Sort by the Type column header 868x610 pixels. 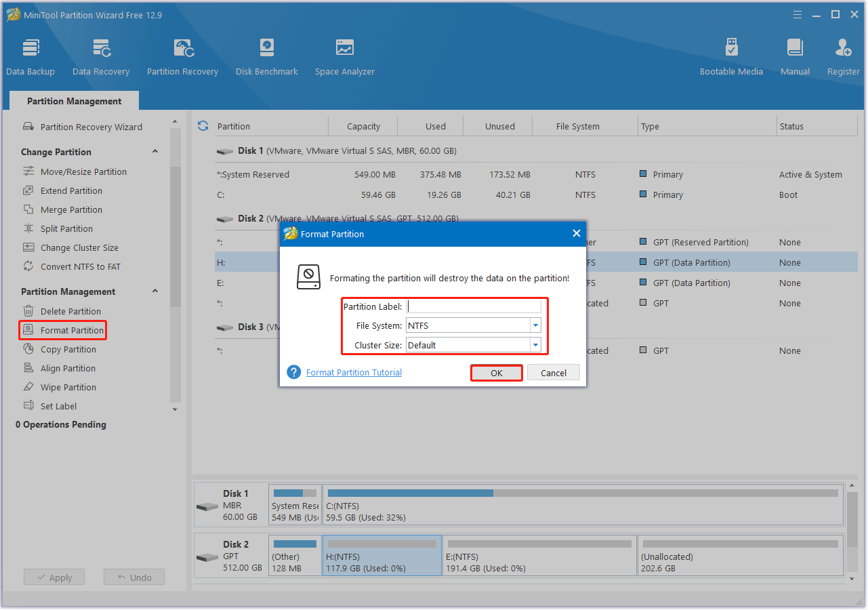click(x=708, y=126)
